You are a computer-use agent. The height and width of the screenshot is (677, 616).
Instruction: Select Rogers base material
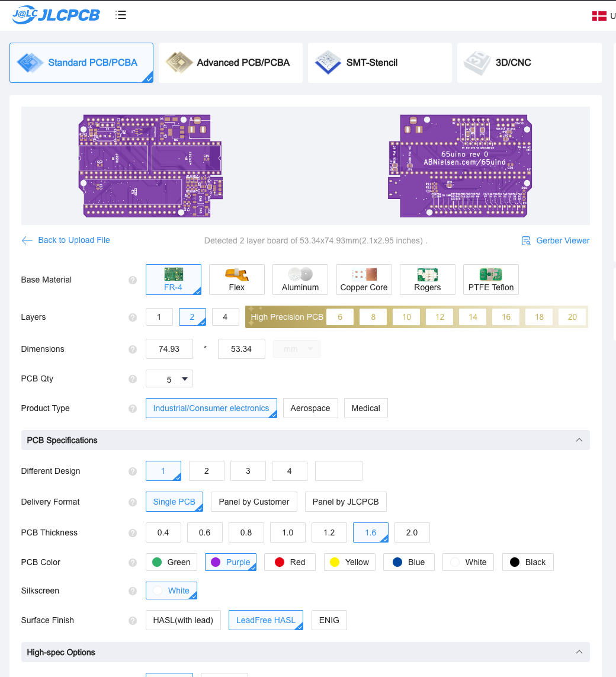tap(428, 280)
